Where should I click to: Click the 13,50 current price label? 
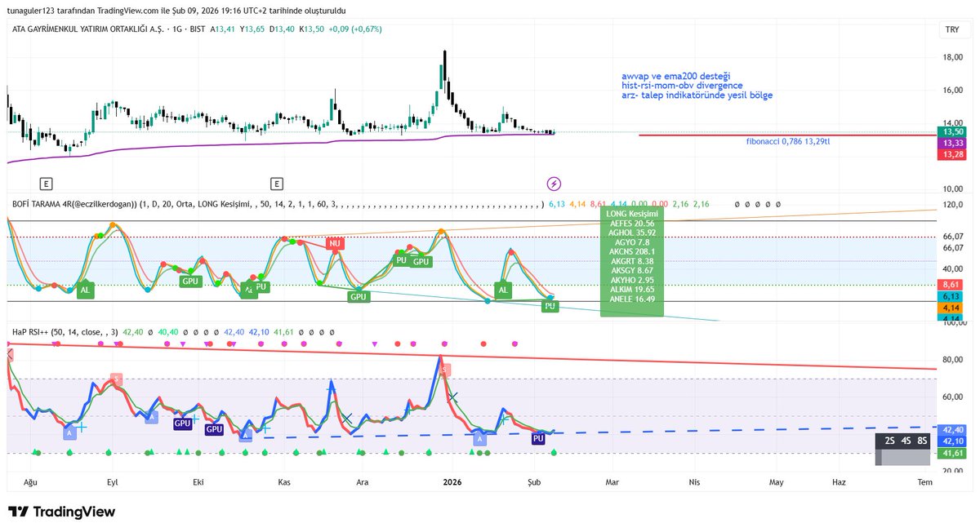(x=953, y=131)
